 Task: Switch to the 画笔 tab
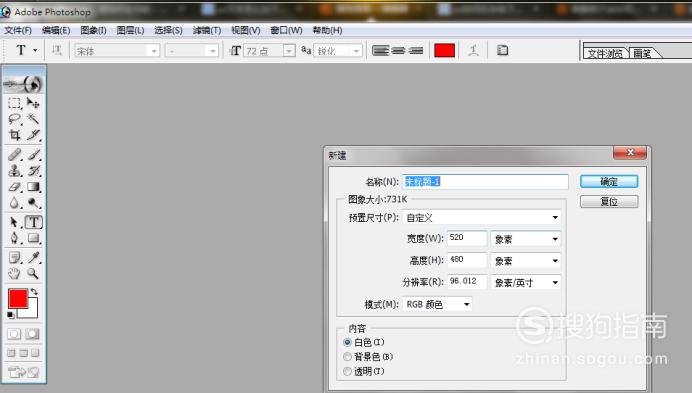coord(643,53)
